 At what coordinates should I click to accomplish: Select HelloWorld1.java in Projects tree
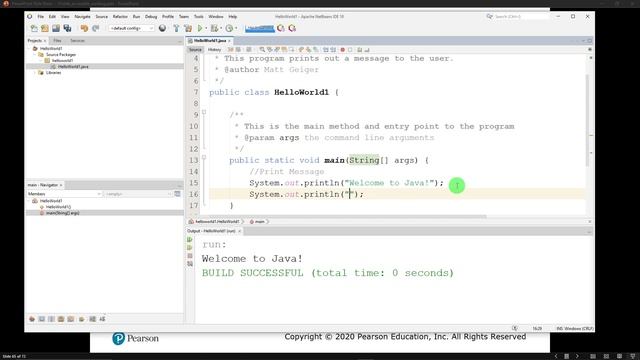(73, 67)
